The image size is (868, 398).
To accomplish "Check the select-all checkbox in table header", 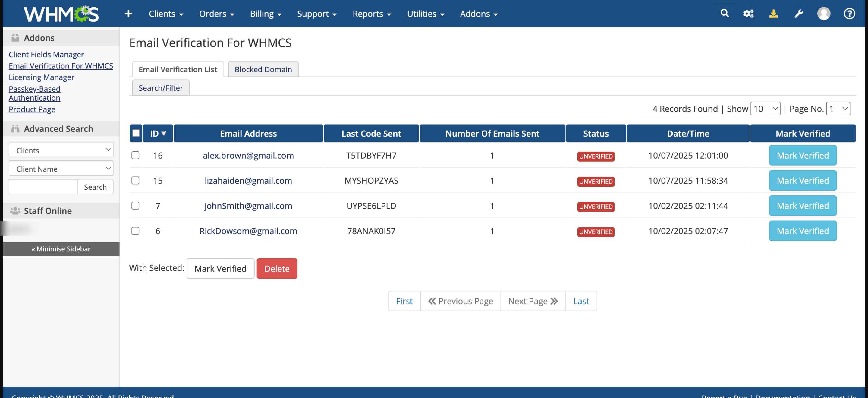I will [x=136, y=134].
